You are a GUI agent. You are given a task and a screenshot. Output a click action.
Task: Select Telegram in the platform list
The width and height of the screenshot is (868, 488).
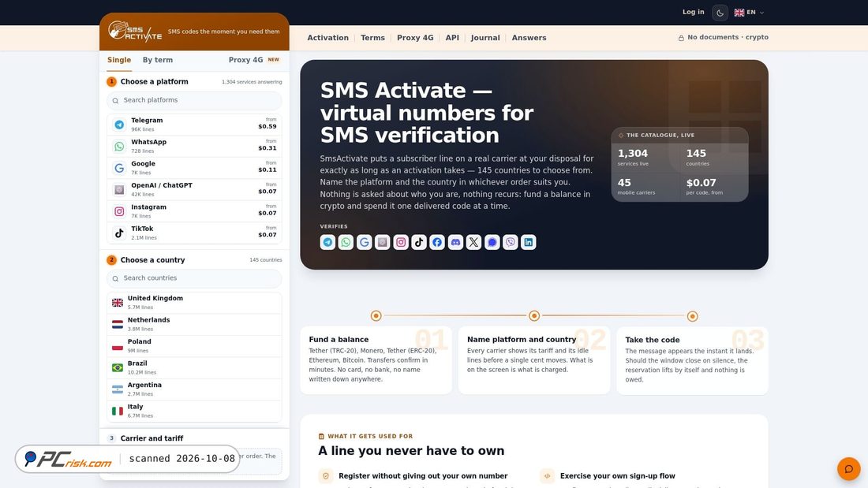click(x=194, y=124)
